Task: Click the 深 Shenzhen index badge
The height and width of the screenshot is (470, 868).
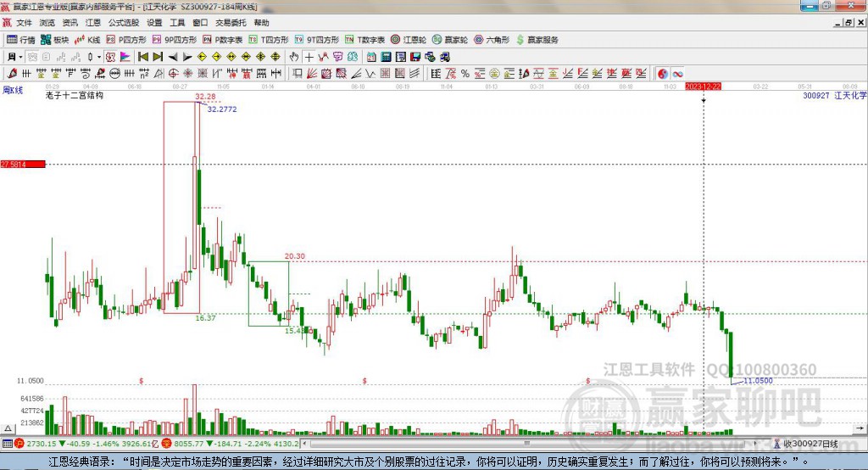Action: (167, 444)
